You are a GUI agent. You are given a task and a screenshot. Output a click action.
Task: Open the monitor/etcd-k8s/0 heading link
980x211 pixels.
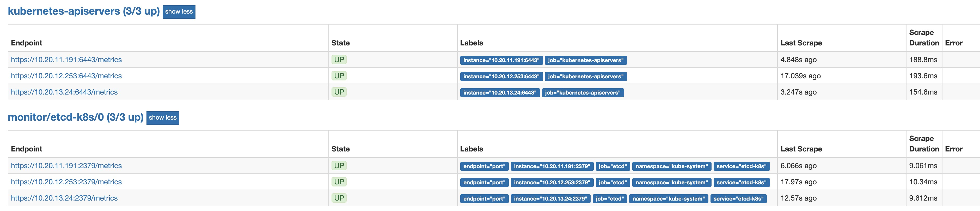pyautogui.click(x=76, y=117)
